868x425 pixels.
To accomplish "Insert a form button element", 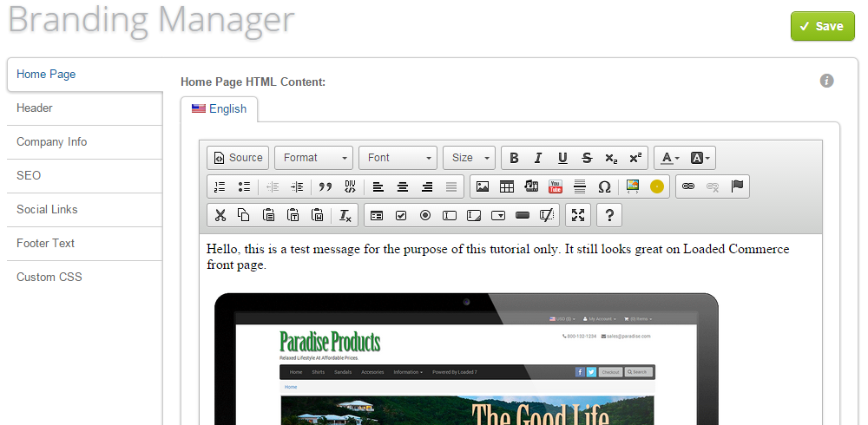I will [523, 216].
